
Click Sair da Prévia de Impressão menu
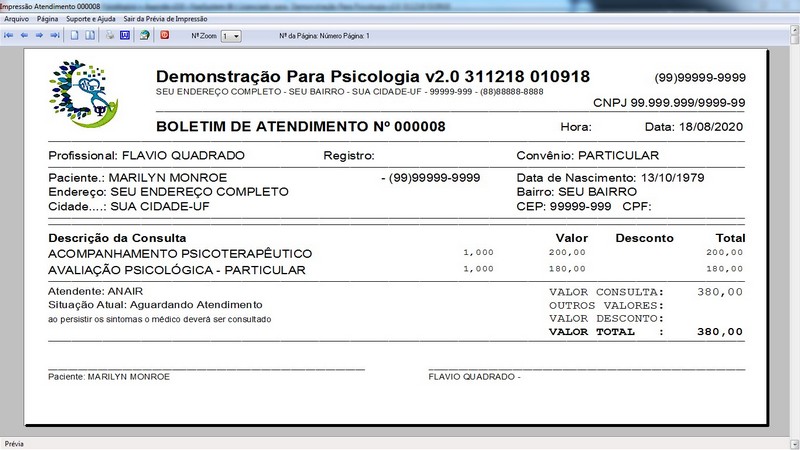point(165,19)
